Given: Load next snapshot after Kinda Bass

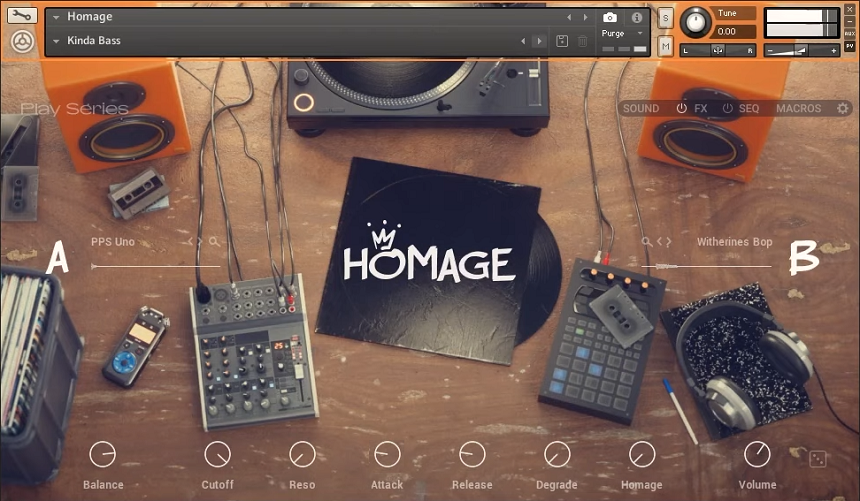Looking at the screenshot, I should pos(539,41).
